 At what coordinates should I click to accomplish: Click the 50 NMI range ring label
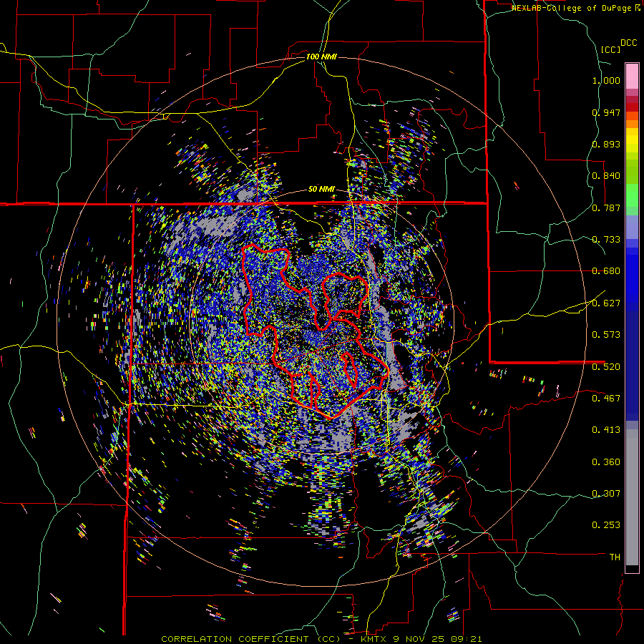(321, 190)
